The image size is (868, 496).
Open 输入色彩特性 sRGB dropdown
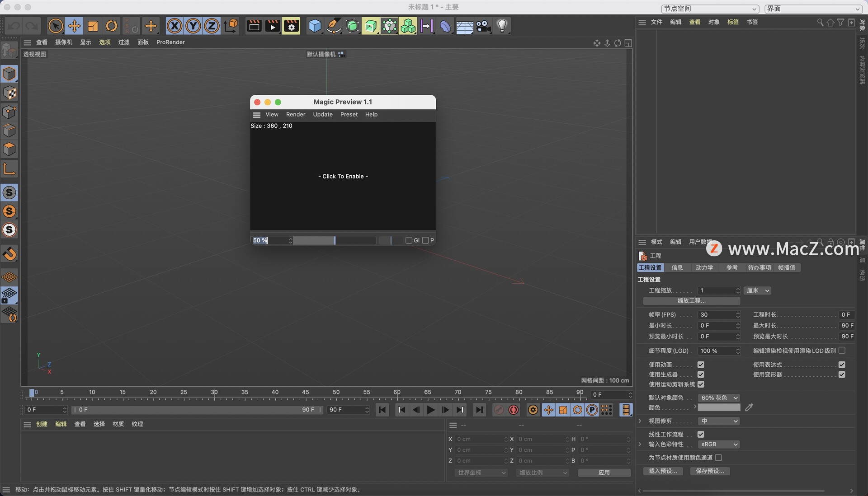(719, 445)
